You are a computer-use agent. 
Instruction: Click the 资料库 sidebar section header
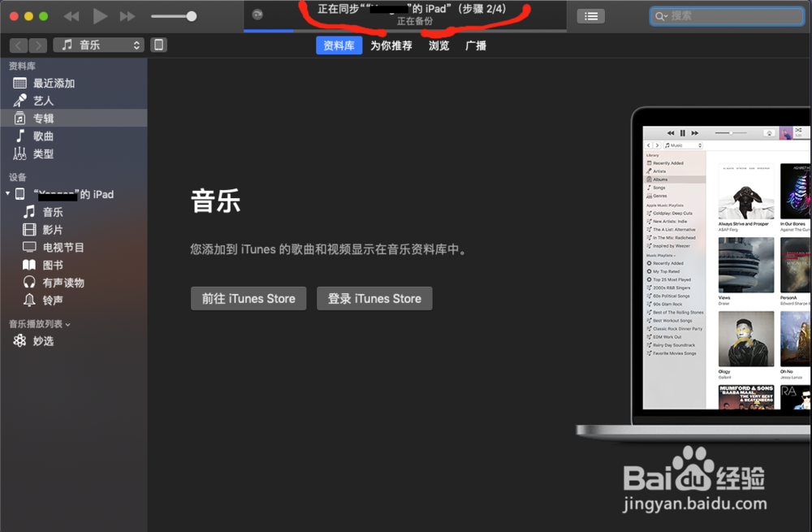click(x=22, y=66)
